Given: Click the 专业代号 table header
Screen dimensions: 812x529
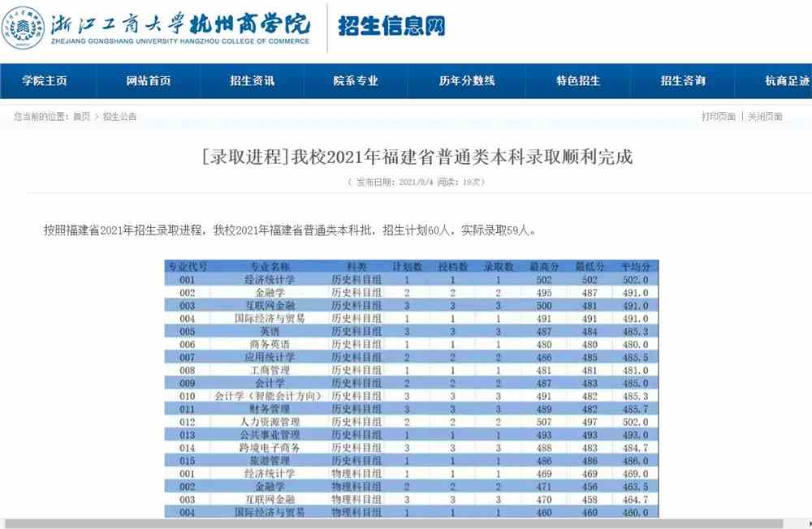Looking at the screenshot, I should (187, 267).
